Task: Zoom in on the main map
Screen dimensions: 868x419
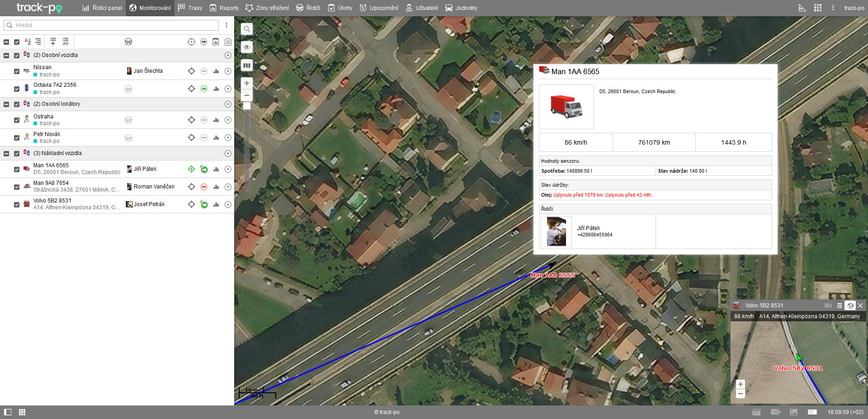Action: (x=247, y=83)
